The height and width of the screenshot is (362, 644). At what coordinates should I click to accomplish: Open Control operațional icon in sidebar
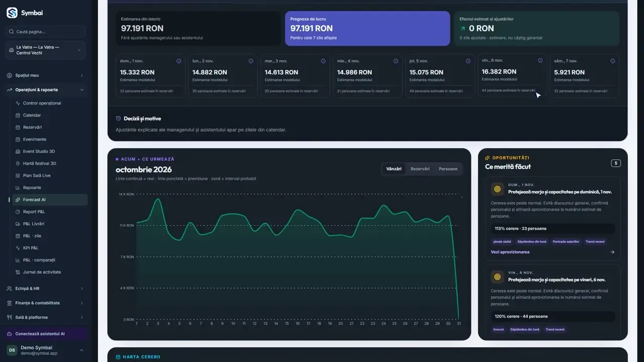coord(18,103)
